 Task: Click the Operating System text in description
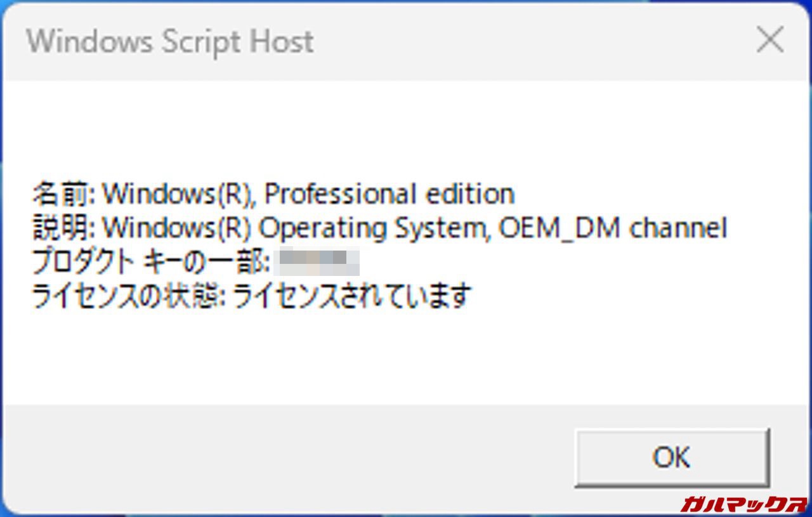coord(374,228)
